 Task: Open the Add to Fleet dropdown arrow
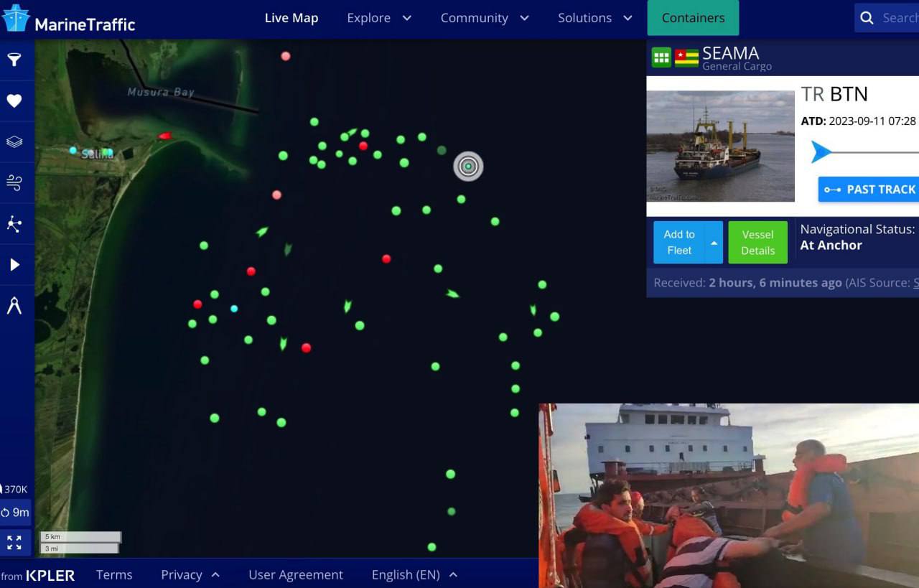pyautogui.click(x=714, y=243)
